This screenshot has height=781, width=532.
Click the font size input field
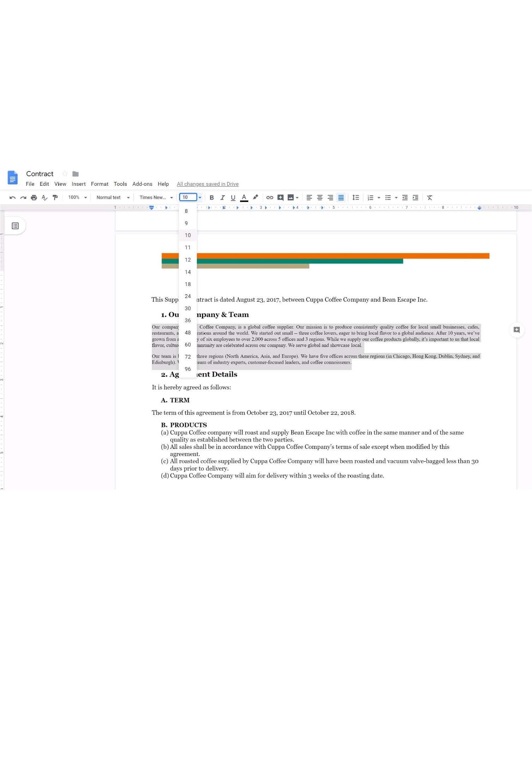[x=188, y=197]
